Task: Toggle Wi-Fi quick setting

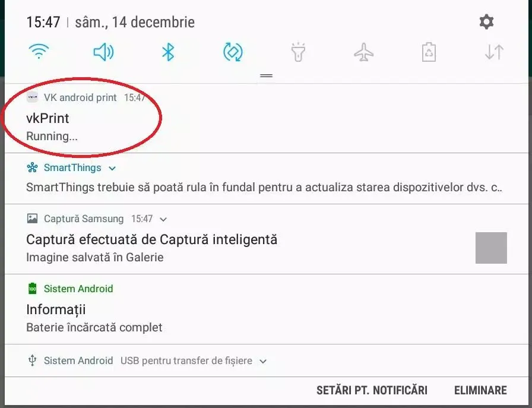Action: click(x=39, y=52)
